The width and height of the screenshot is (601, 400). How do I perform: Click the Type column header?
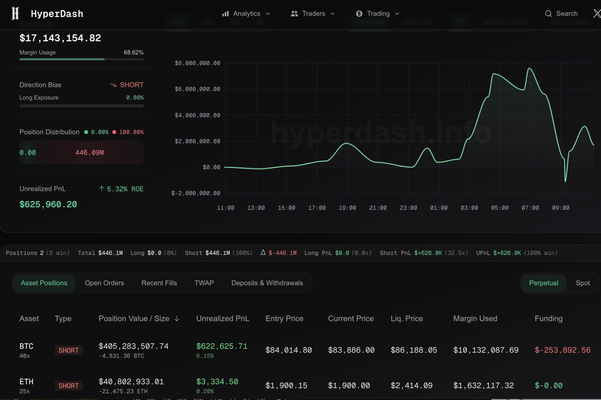click(x=63, y=318)
